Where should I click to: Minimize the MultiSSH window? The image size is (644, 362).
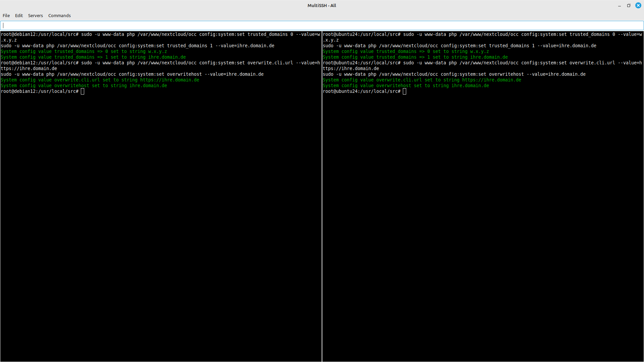click(x=620, y=5)
